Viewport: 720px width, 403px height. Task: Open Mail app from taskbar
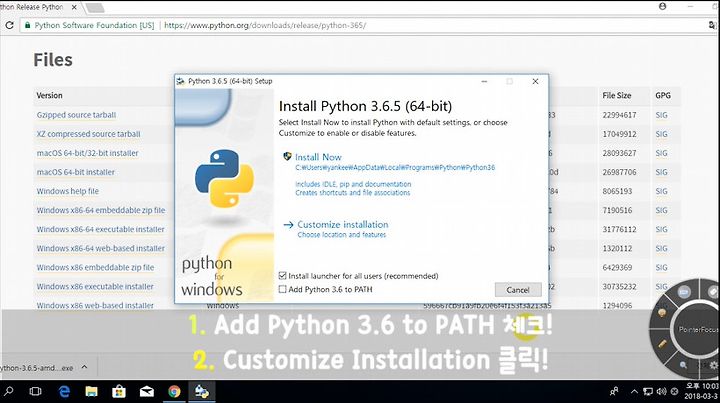146,392
